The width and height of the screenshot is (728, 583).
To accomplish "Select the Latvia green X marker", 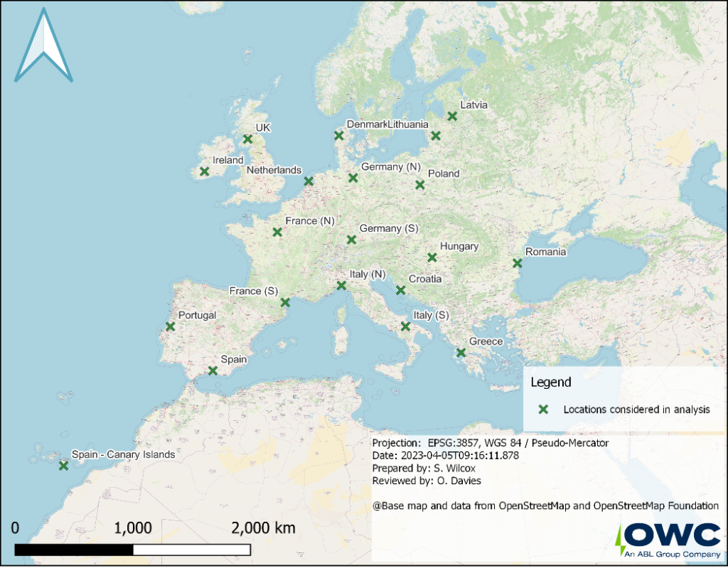I will pos(452,116).
